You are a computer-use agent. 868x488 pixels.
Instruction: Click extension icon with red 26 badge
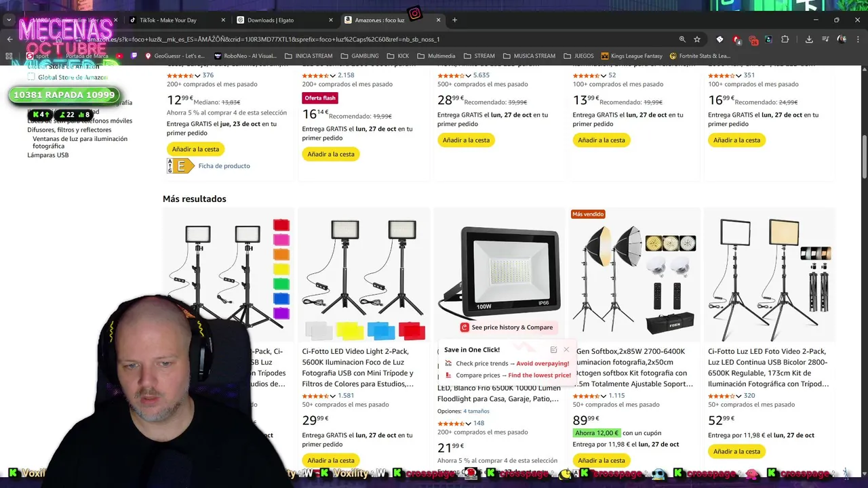click(753, 40)
